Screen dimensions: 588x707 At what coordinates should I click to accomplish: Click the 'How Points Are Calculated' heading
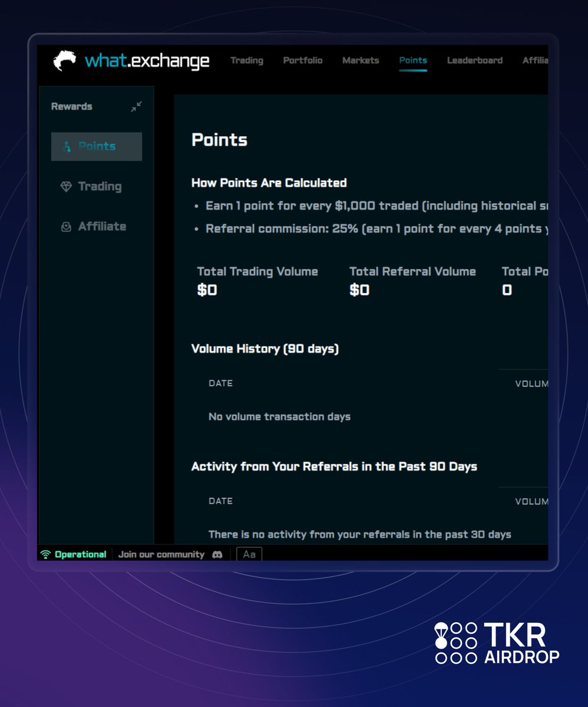pyautogui.click(x=269, y=183)
